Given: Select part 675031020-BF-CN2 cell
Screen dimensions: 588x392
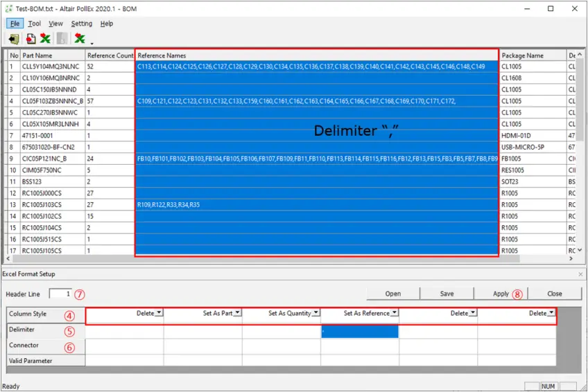Looking at the screenshot, I should click(x=53, y=147).
